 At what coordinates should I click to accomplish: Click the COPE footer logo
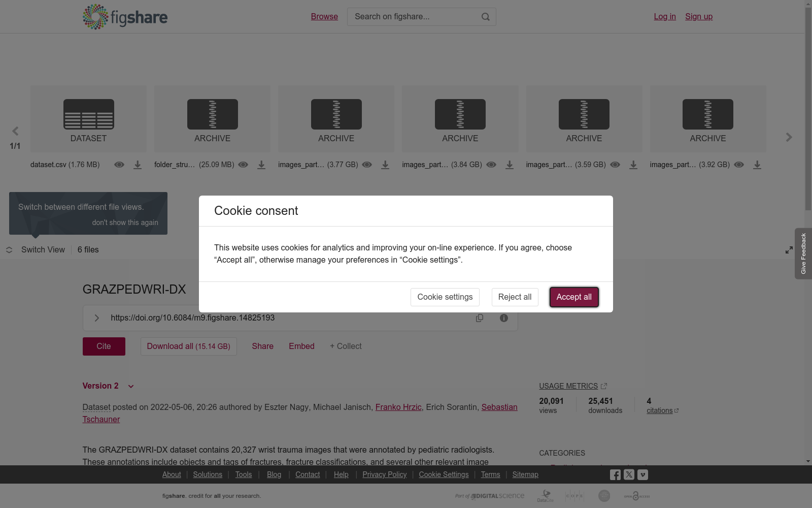[574, 496]
